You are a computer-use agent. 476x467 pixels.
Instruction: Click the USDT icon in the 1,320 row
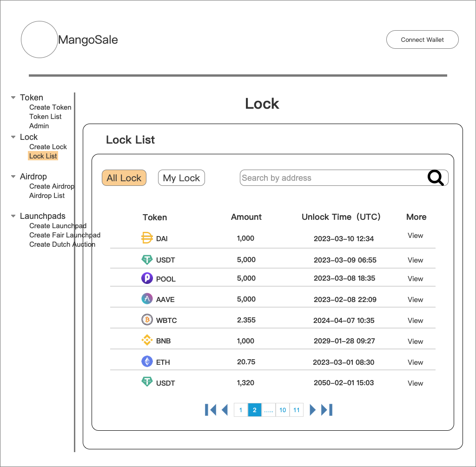tap(147, 381)
